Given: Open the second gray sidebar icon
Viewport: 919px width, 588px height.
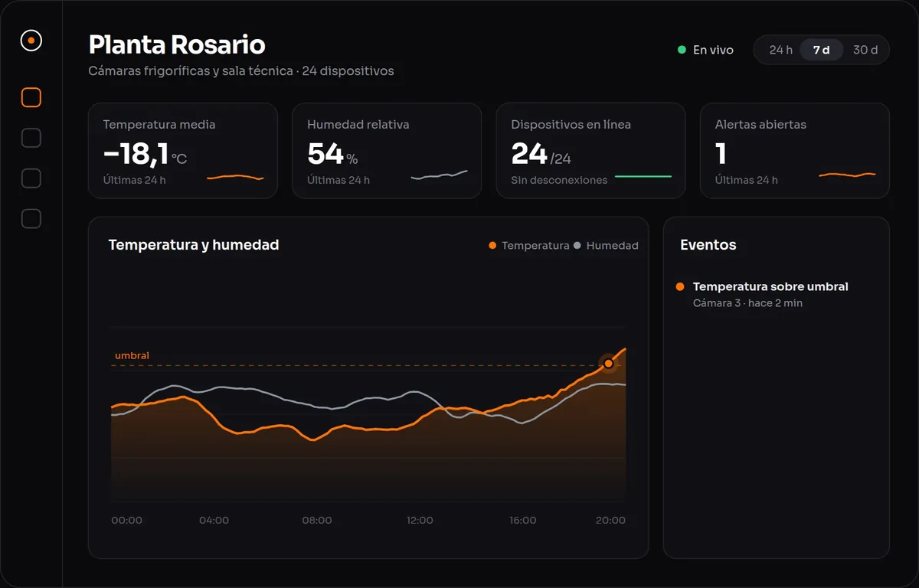Looking at the screenshot, I should 31,138.
